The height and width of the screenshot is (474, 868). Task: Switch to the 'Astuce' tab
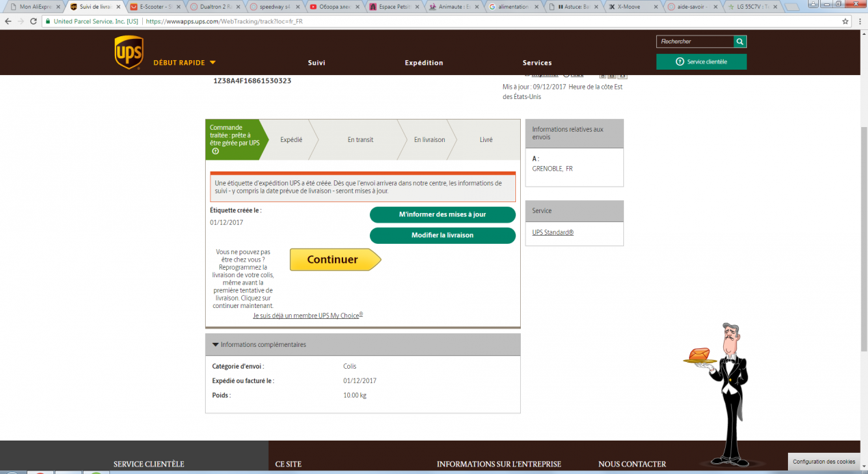pos(573,6)
